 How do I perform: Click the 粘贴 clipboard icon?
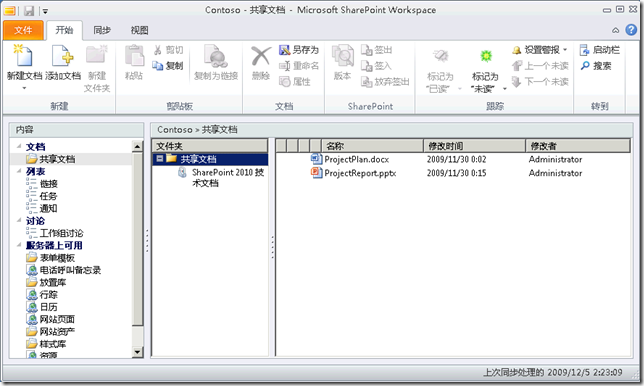[134, 56]
